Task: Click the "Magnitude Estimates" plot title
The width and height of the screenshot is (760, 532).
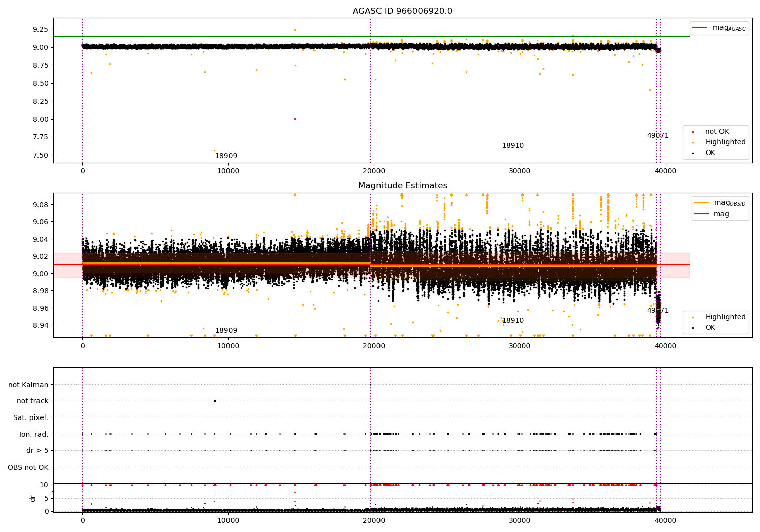Action: tap(402, 186)
